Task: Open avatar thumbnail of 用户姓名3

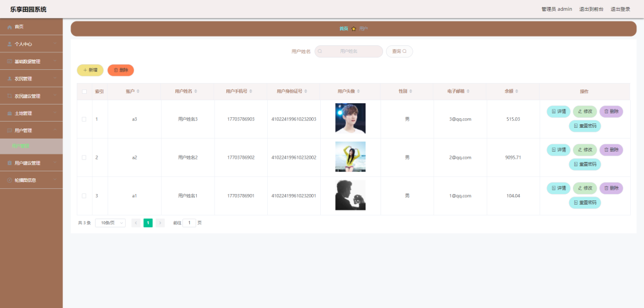Action: (x=350, y=118)
